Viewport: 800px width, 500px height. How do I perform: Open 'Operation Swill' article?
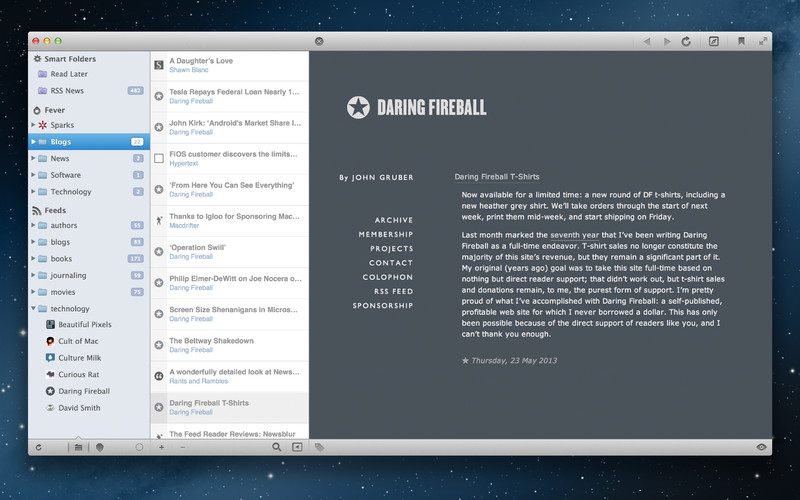tap(230, 252)
